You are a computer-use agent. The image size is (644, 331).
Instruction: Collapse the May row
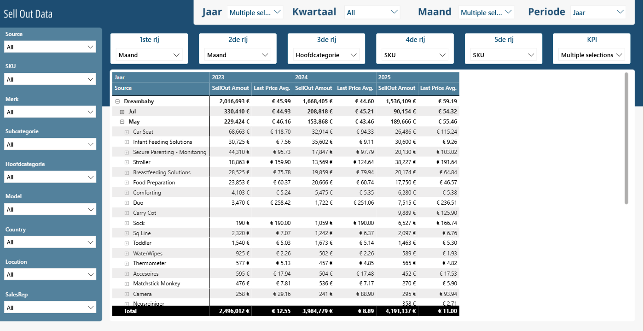[x=122, y=122]
